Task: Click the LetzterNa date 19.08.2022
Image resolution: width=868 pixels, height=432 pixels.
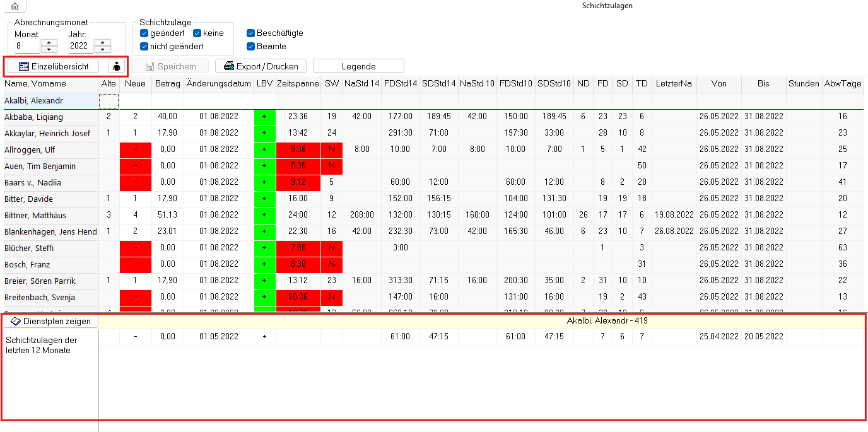Action: click(674, 215)
